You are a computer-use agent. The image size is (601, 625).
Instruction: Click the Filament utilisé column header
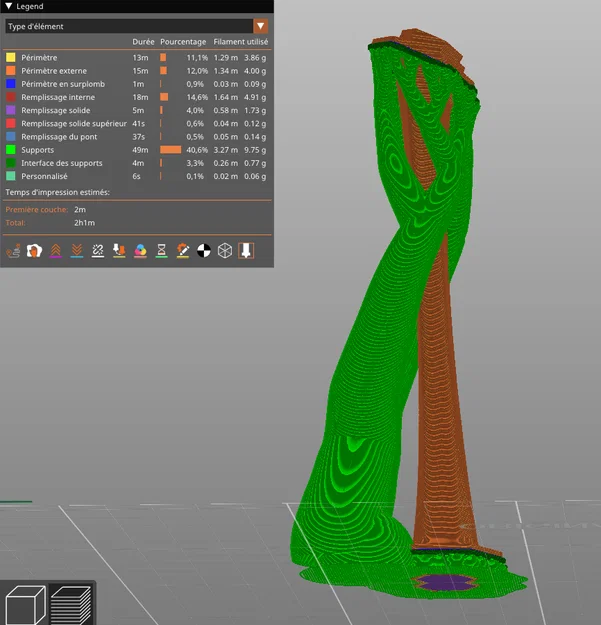240,42
